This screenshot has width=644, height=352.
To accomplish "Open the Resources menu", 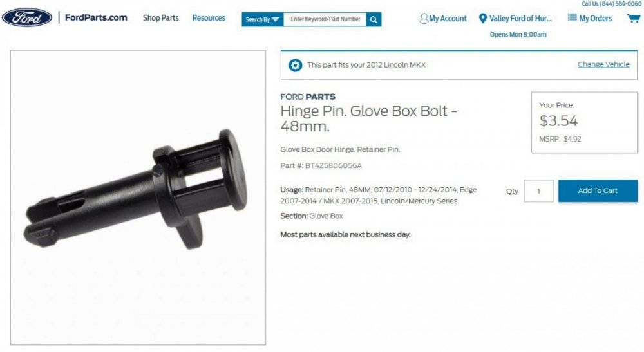I will pos(209,18).
